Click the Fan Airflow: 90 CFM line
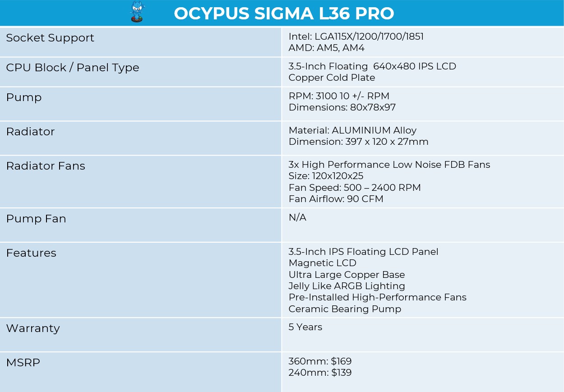Image resolution: width=564 pixels, height=392 pixels. (x=336, y=199)
